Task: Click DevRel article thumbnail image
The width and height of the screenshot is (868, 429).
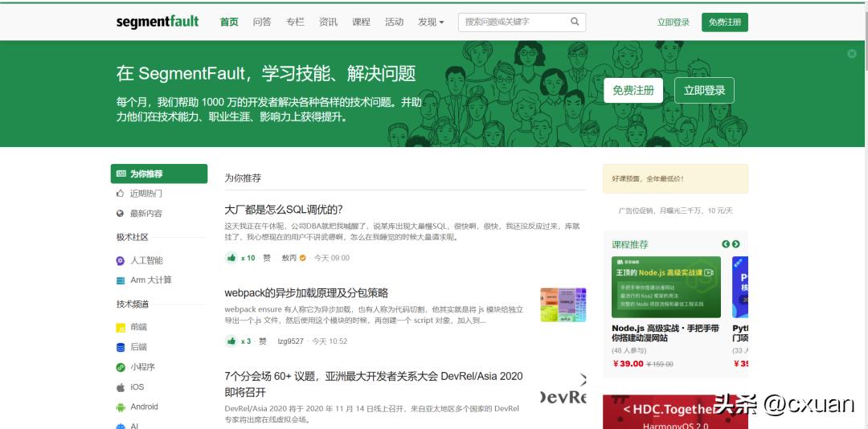Action: [563, 390]
